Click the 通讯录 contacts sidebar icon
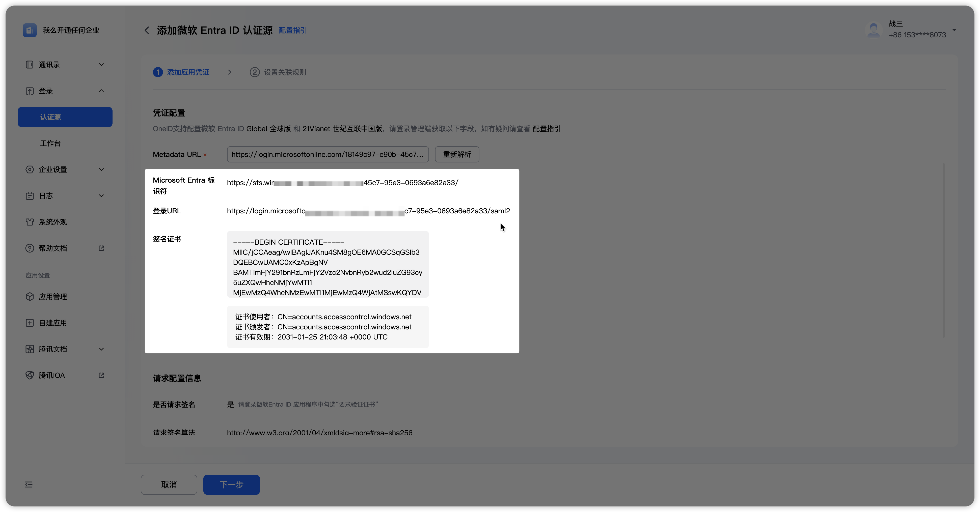Viewport: 980px width, 512px height. [x=29, y=65]
